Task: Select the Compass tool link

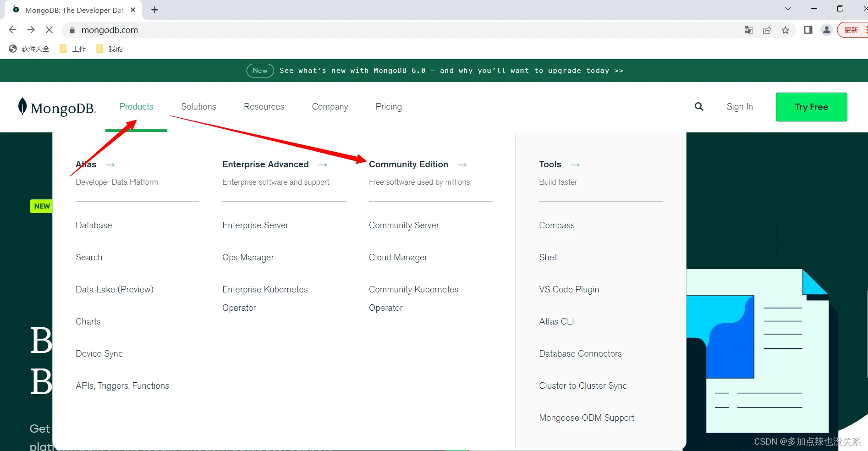Action: click(x=556, y=225)
